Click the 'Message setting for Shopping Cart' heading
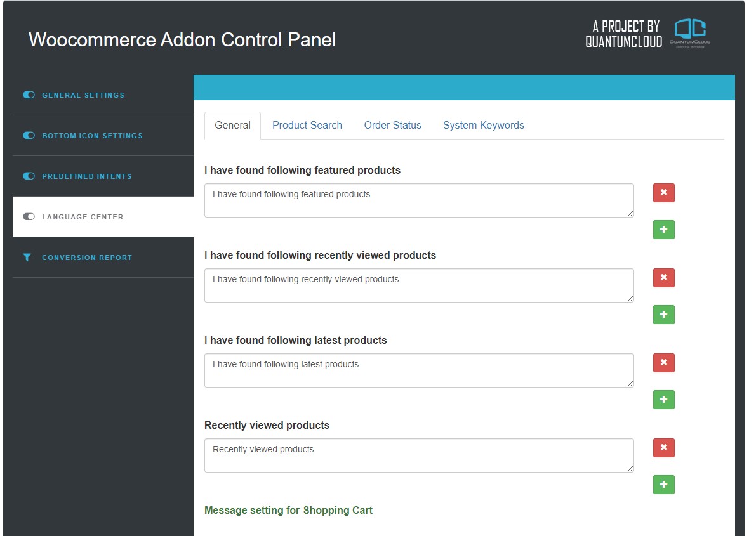 pos(288,511)
